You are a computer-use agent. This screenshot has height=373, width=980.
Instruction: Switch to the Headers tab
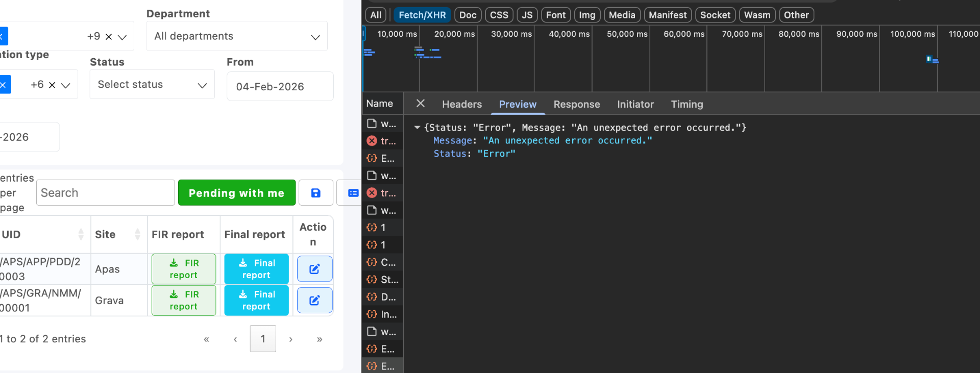click(x=461, y=104)
